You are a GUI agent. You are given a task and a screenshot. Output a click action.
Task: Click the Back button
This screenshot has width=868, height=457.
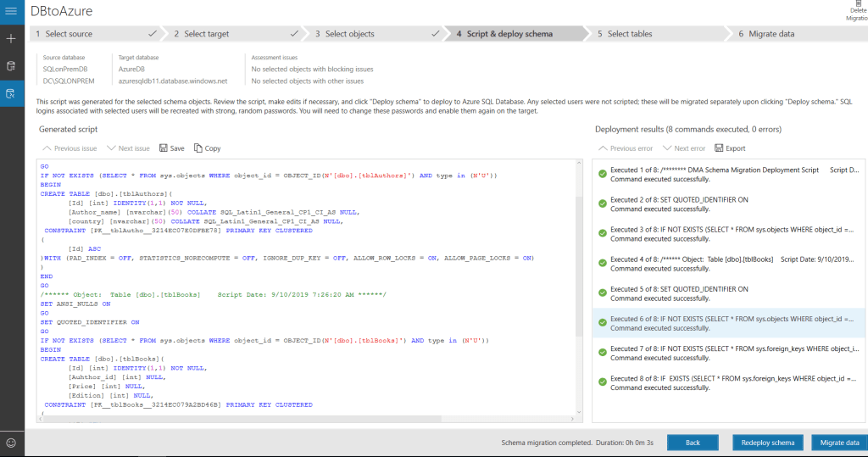(x=693, y=443)
